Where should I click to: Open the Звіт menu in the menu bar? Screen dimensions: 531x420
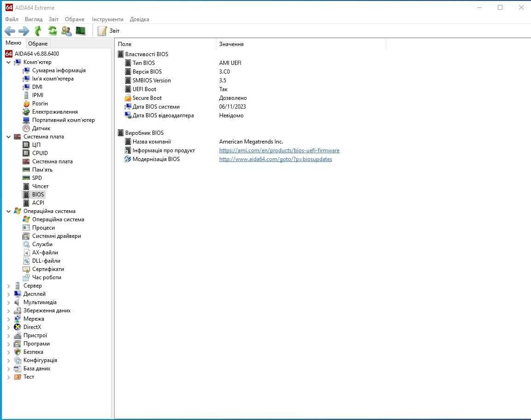pyautogui.click(x=53, y=19)
